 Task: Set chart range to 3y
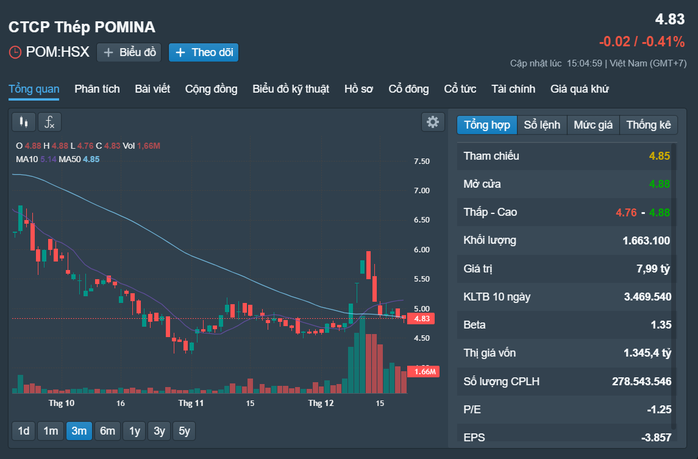159,431
